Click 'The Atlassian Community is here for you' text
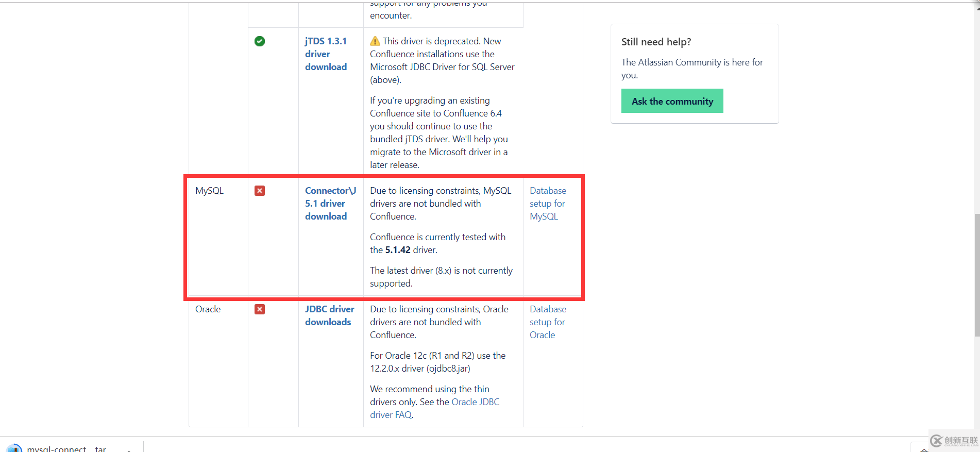This screenshot has height=452, width=980. coord(692,69)
